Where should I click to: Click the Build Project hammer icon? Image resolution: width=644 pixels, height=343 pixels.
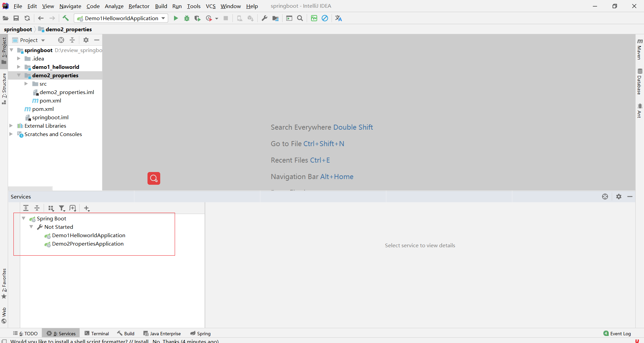tap(66, 18)
